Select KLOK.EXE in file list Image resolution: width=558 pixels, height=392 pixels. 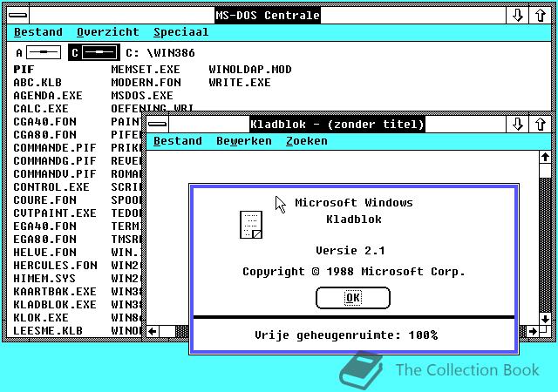41,318
